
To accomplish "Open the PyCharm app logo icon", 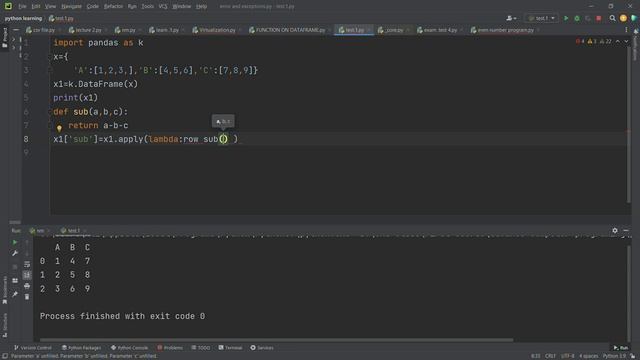I will point(8,6).
